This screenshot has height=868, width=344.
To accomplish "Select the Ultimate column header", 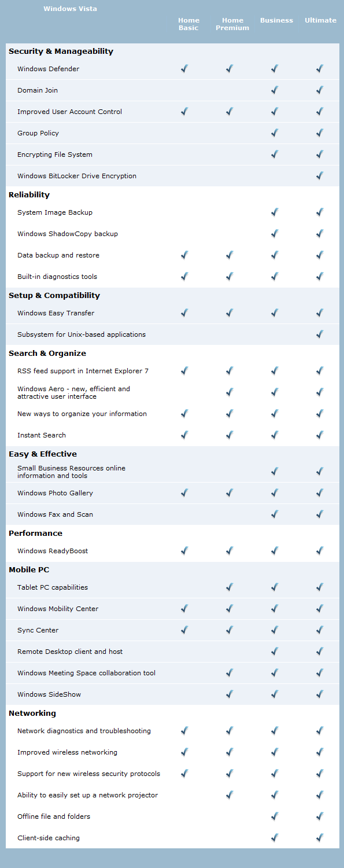I will pos(320,20).
